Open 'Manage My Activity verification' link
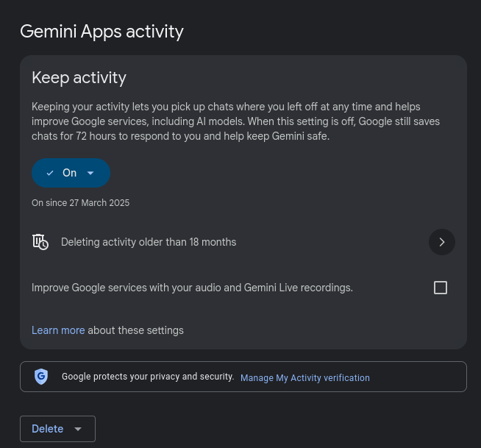Image resolution: width=481 pixels, height=448 pixels. [304, 378]
